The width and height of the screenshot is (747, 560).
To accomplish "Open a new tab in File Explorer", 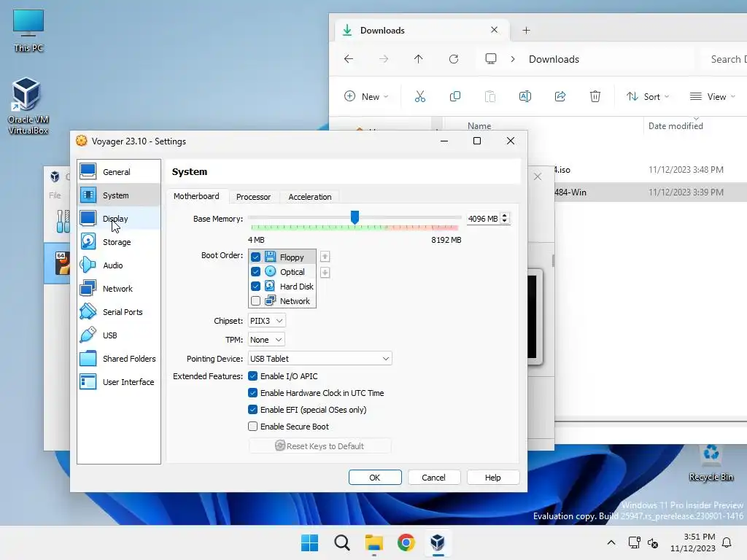I will 526,31.
